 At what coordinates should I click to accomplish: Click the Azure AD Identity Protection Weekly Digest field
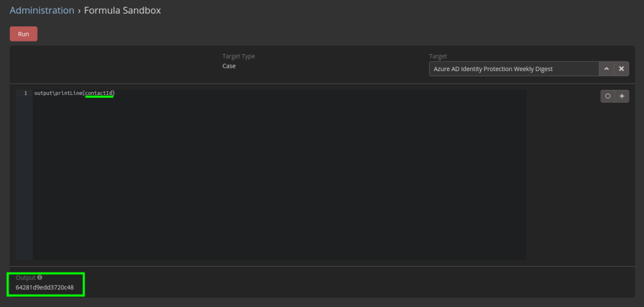[514, 69]
